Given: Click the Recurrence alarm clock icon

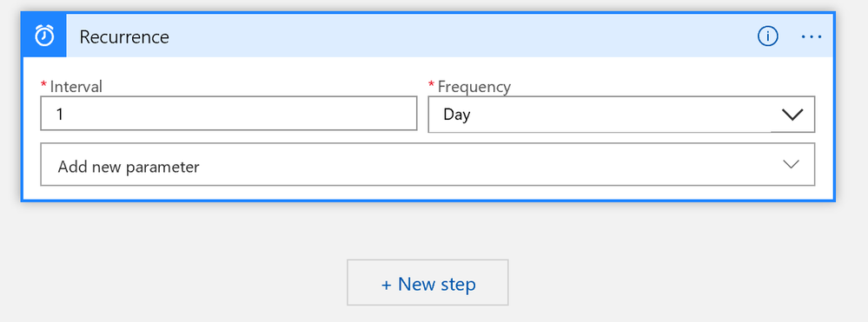Looking at the screenshot, I should click(x=44, y=36).
